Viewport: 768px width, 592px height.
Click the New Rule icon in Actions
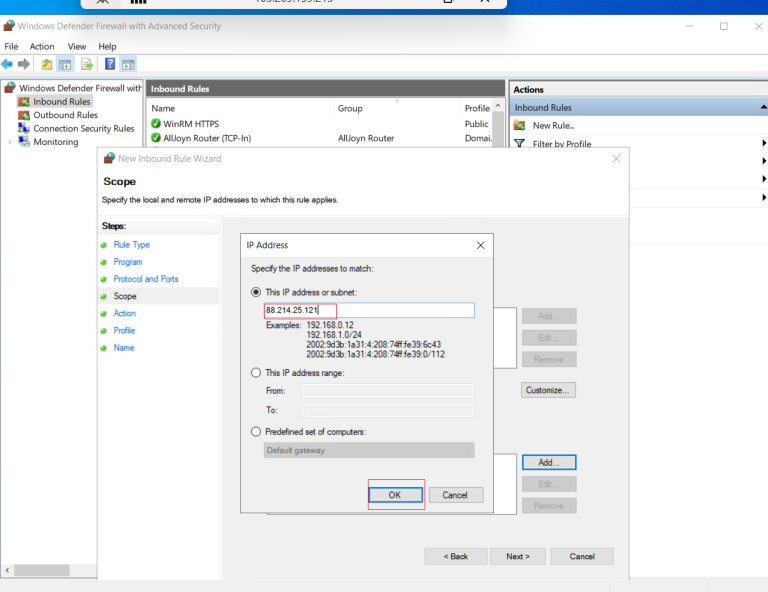point(520,125)
